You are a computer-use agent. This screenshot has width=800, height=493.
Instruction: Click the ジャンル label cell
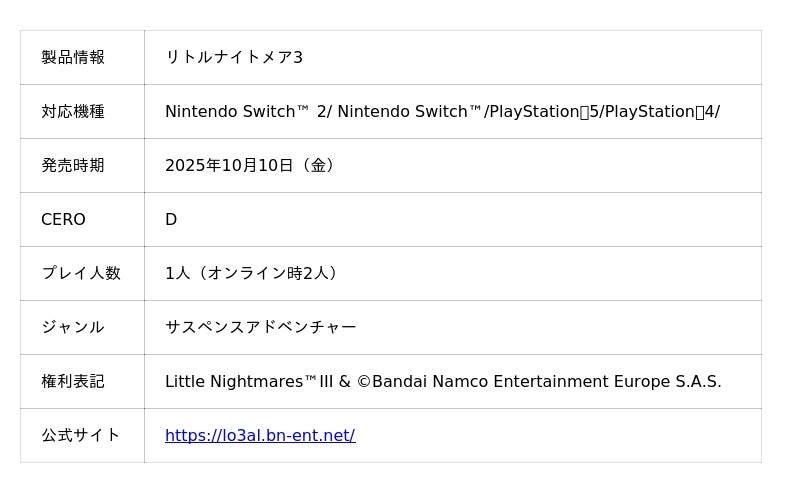pos(73,327)
